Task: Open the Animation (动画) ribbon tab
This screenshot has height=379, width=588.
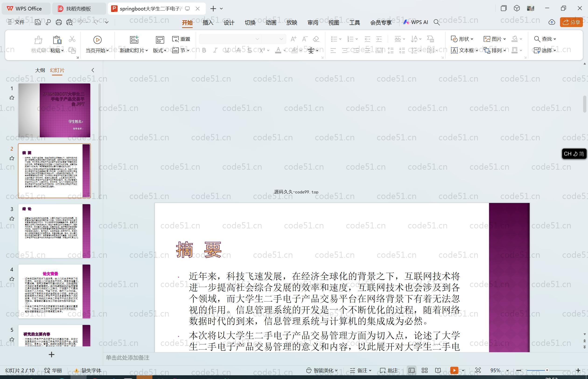Action: [x=271, y=23]
